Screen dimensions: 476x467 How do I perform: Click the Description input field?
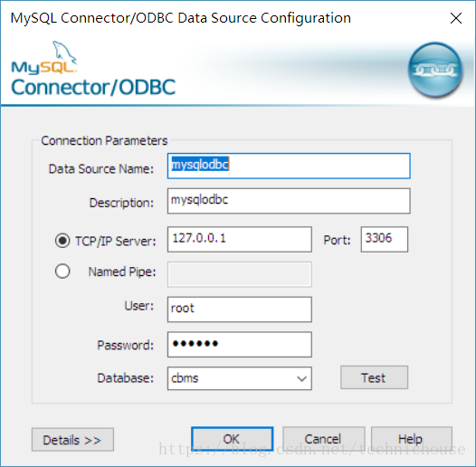click(x=289, y=201)
